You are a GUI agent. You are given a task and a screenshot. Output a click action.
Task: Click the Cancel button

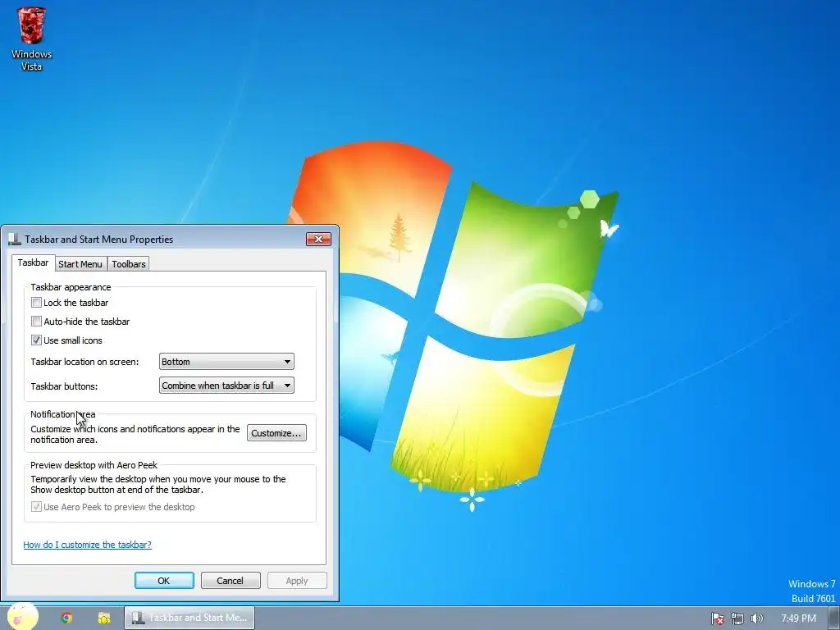pos(231,581)
